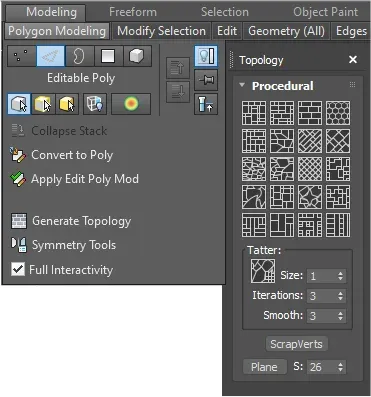This screenshot has width=371, height=397.
Task: Toggle Ignore Backfacing wireframe cube icon
Action: click(95, 104)
